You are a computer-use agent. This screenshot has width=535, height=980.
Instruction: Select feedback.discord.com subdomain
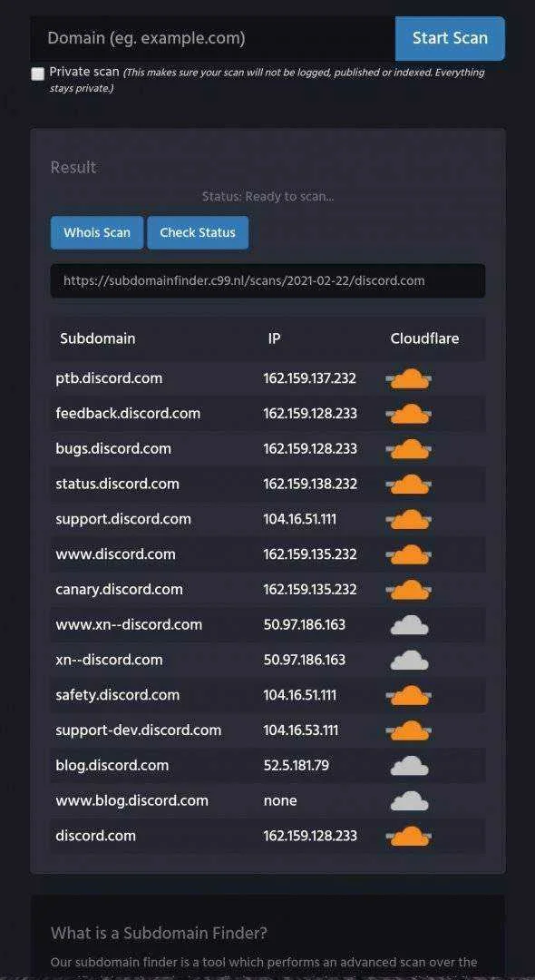pyautogui.click(x=128, y=413)
